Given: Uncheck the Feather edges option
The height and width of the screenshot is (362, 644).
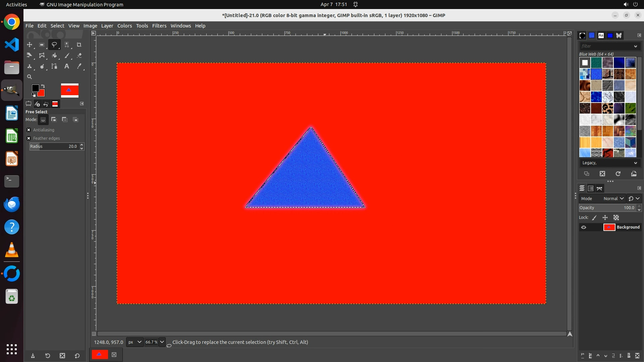Looking at the screenshot, I should [x=29, y=138].
